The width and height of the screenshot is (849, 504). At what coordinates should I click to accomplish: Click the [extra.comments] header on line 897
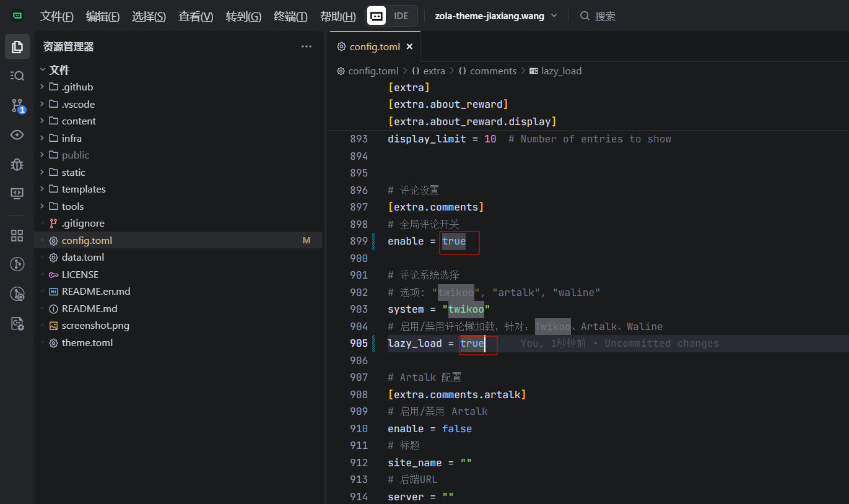[x=436, y=207]
